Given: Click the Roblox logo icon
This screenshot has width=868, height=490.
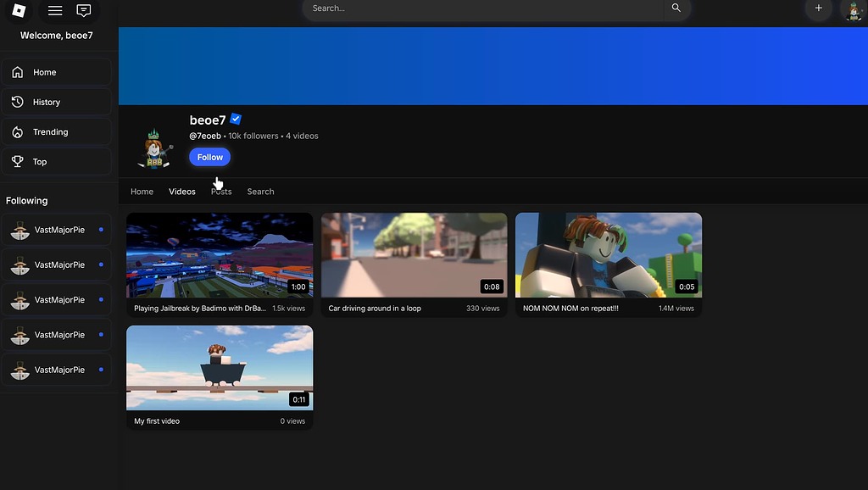Looking at the screenshot, I should [x=19, y=10].
